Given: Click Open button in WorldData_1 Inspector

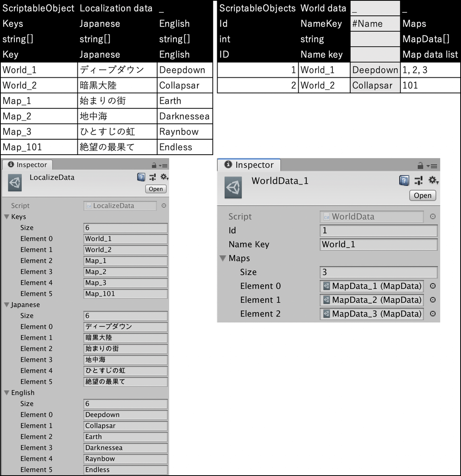Looking at the screenshot, I should point(422,196).
